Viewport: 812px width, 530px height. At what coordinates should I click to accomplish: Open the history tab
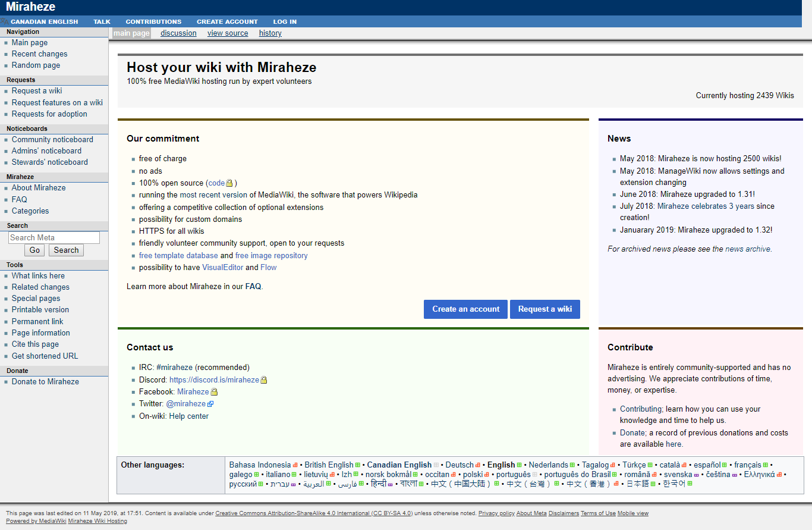[270, 33]
